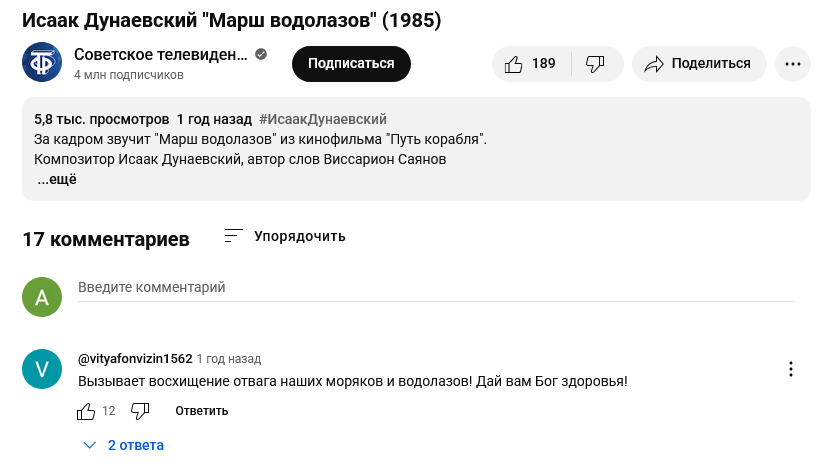Click the green A user avatar
The height and width of the screenshot is (468, 824).
pos(42,297)
